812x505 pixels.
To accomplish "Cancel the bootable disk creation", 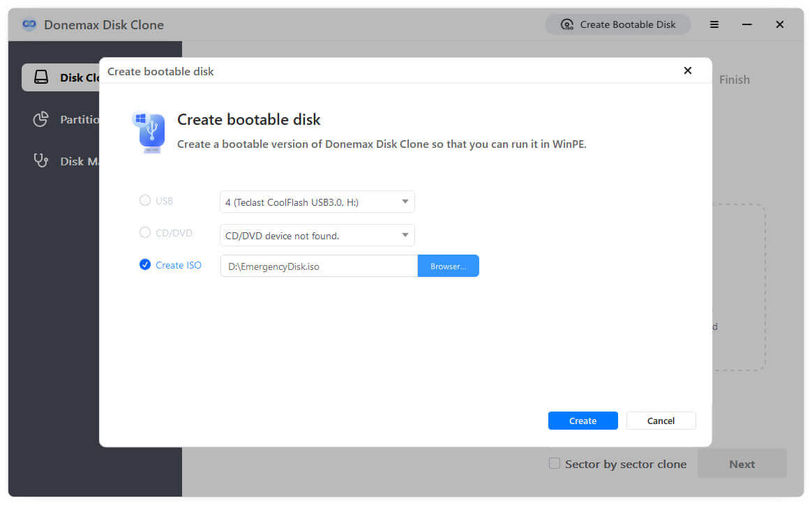I will [x=660, y=420].
